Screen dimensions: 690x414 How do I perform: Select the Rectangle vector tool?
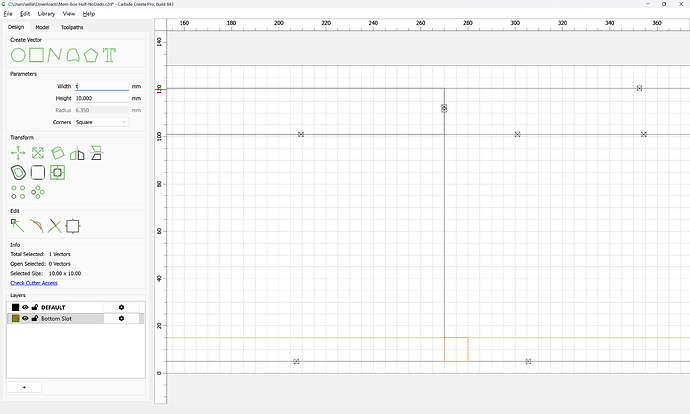[x=37, y=55]
